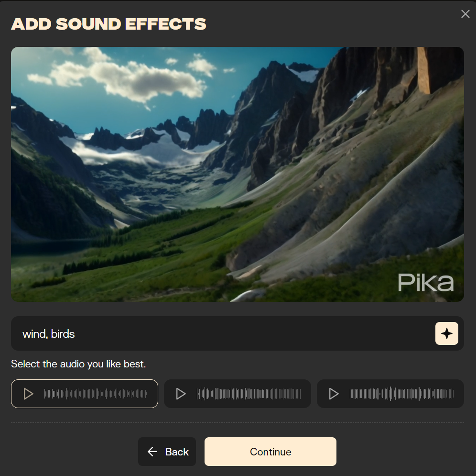Click the Continue button

coord(270,452)
